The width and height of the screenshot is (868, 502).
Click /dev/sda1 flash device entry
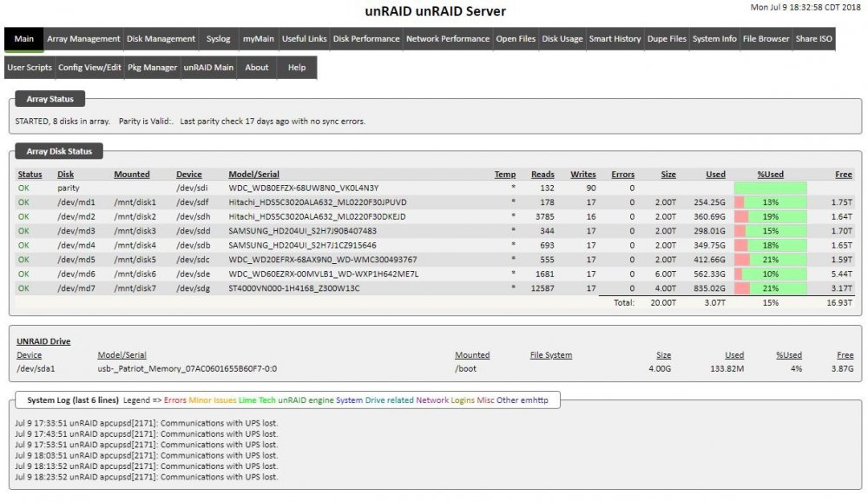coord(36,368)
